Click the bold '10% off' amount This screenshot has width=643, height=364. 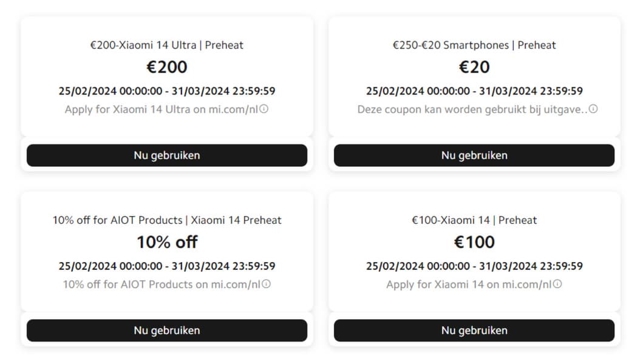point(166,242)
